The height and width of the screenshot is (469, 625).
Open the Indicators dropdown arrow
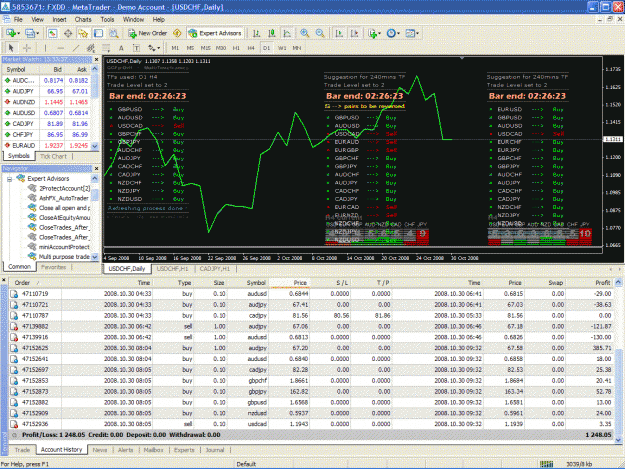click(x=379, y=33)
